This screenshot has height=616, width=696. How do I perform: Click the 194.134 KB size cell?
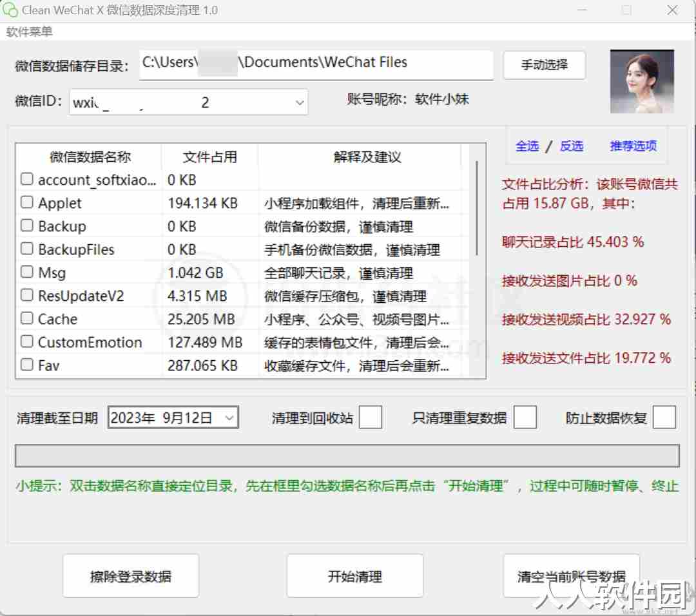[x=202, y=203]
